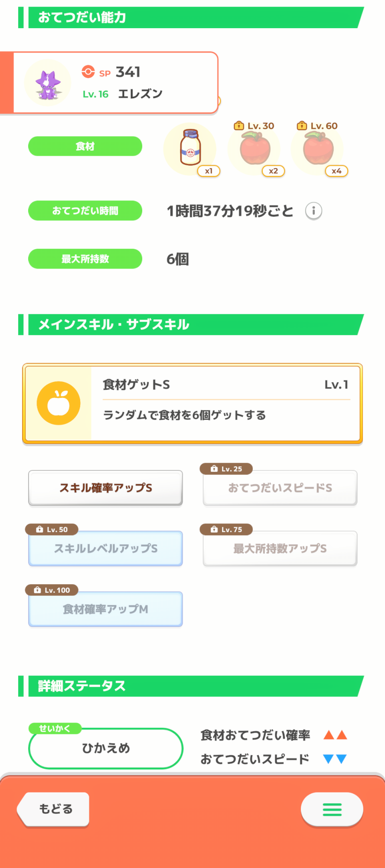This screenshot has height=868, width=385.
Task: Tap the yellow apple main skill icon
Action: [x=59, y=403]
